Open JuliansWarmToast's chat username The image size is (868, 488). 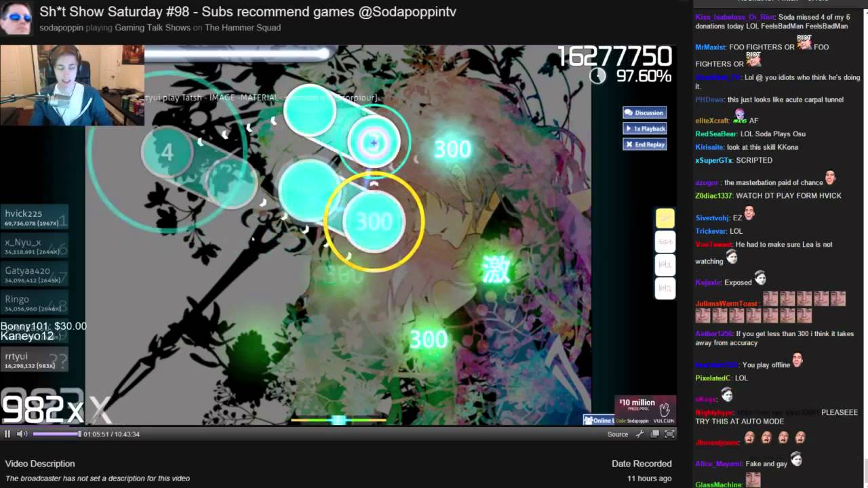click(x=726, y=304)
